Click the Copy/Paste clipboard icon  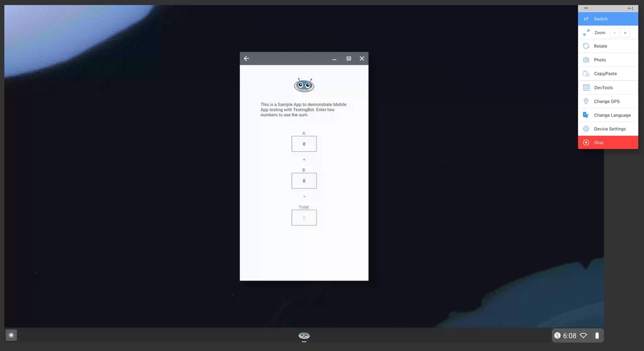pyautogui.click(x=586, y=74)
